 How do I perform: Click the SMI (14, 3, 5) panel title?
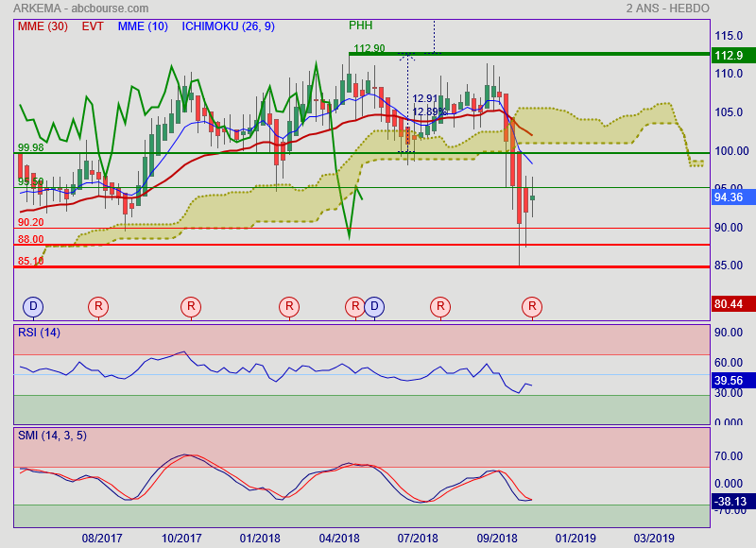[53, 435]
